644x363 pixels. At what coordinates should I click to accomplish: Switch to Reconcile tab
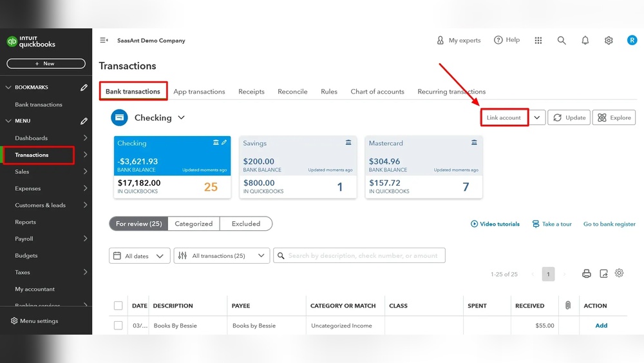pyautogui.click(x=292, y=92)
